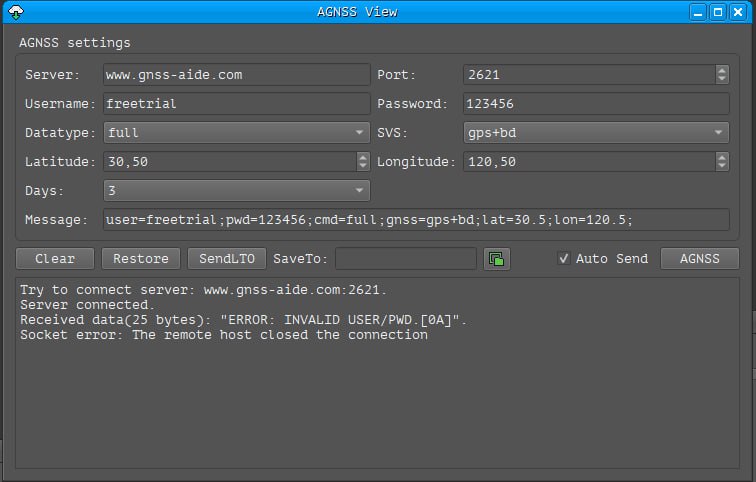Click the Restore button
The image size is (756, 482).
141,259
